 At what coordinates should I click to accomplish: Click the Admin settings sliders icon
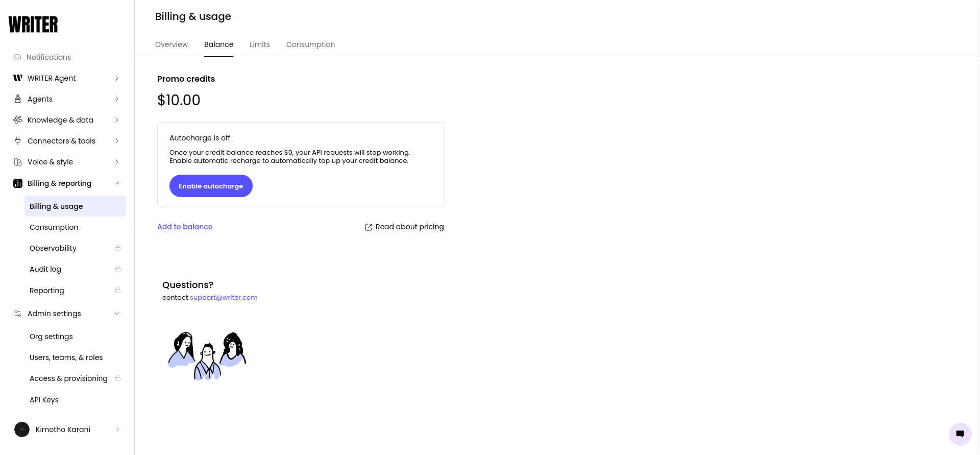tap(18, 314)
